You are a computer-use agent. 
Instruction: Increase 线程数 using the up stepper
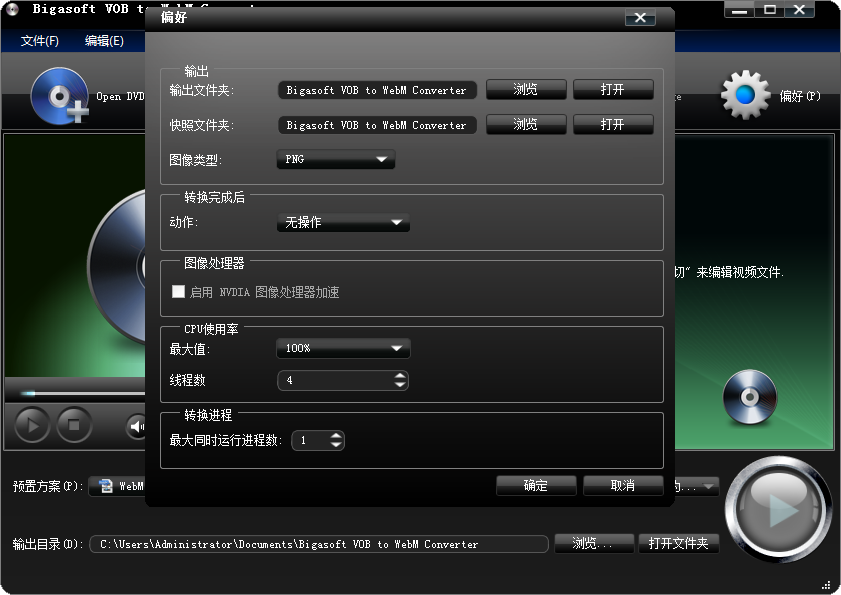[399, 376]
